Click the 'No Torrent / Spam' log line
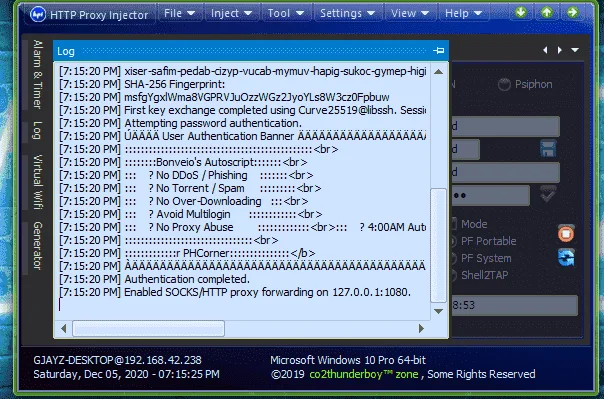The width and height of the screenshot is (604, 399). tap(190, 188)
